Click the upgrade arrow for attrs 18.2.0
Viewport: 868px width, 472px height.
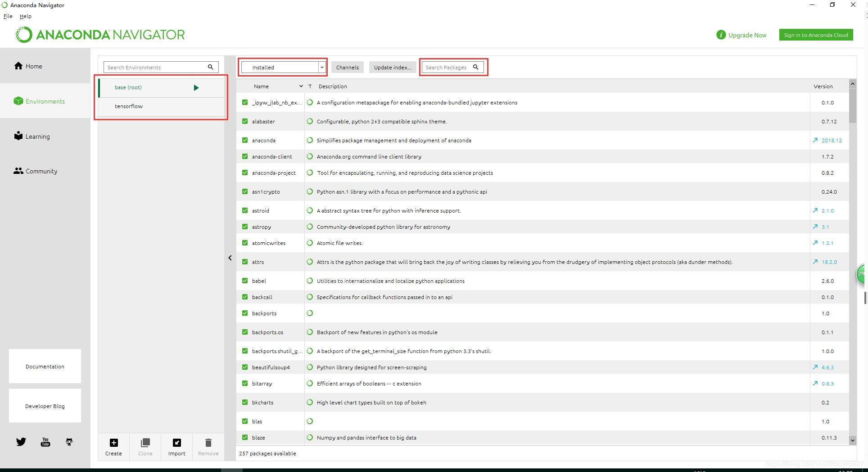[x=815, y=262]
